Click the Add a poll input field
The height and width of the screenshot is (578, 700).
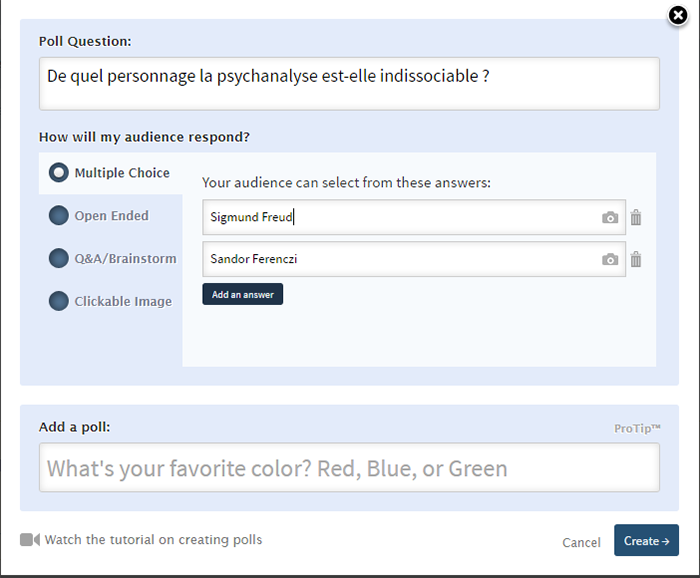coord(349,468)
